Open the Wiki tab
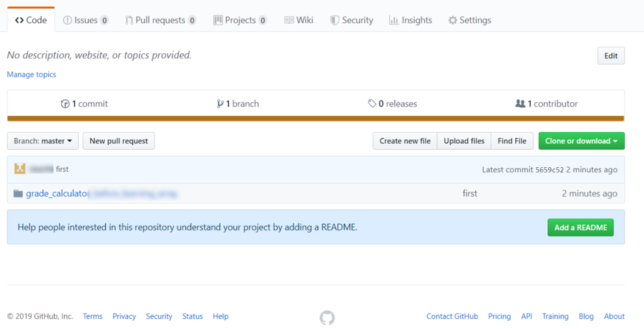 point(299,20)
